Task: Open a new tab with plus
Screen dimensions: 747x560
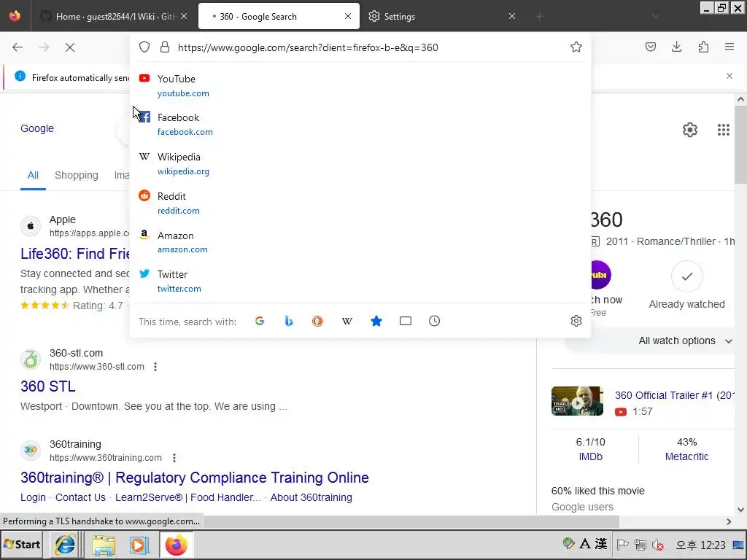Action: point(539,17)
